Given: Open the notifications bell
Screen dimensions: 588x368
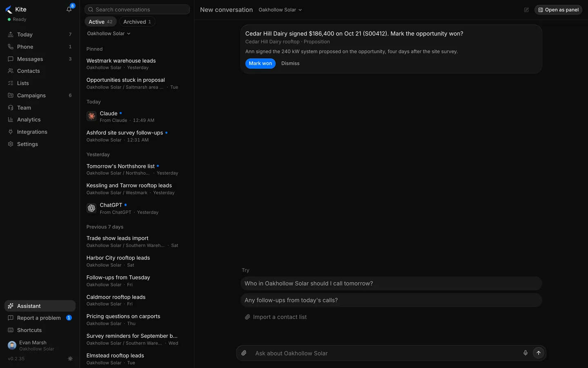Looking at the screenshot, I should (x=69, y=9).
